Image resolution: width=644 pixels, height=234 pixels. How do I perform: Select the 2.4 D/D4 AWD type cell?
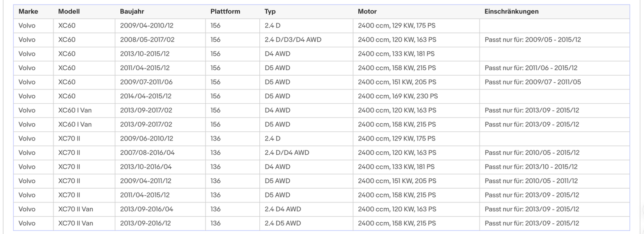[x=287, y=153]
